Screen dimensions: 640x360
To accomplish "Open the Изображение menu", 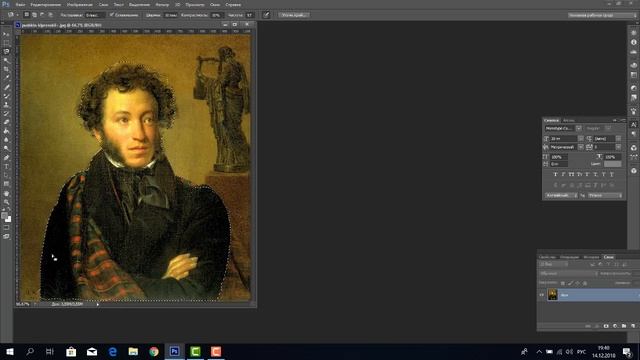I will pos(80,4).
